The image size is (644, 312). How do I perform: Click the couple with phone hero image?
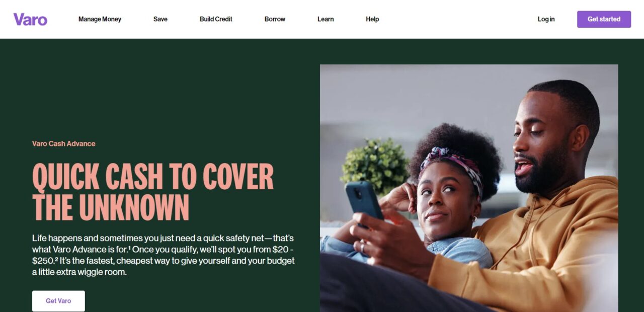[x=469, y=188]
